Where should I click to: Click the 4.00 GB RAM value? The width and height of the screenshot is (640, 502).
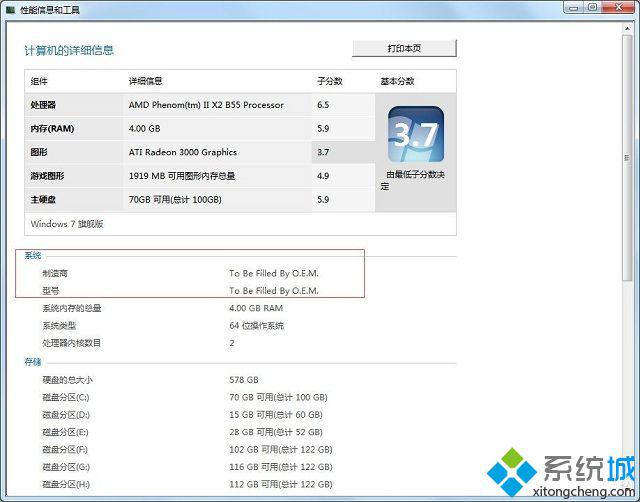[256, 308]
